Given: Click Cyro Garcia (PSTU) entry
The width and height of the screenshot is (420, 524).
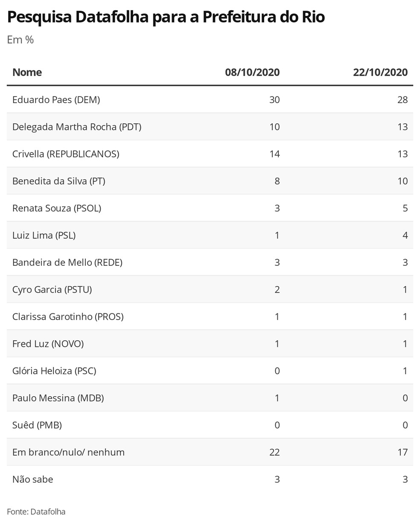Looking at the screenshot, I should coord(52,290).
